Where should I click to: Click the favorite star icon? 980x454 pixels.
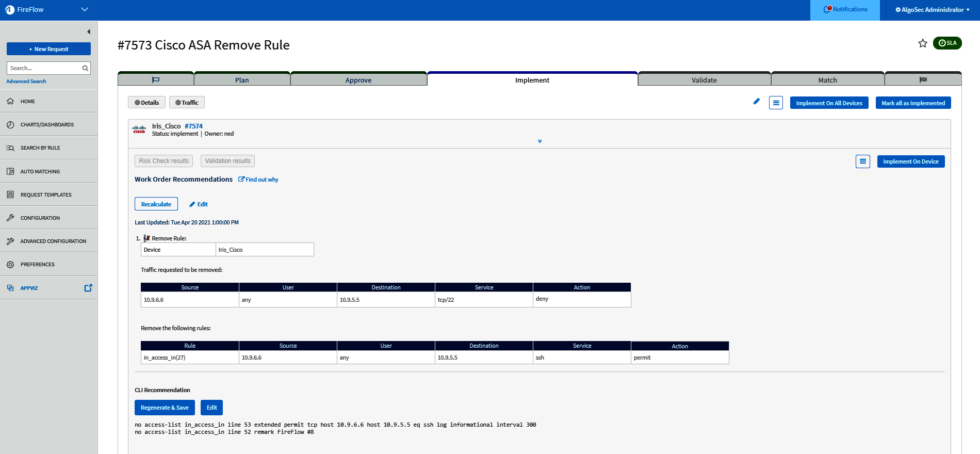coord(923,43)
